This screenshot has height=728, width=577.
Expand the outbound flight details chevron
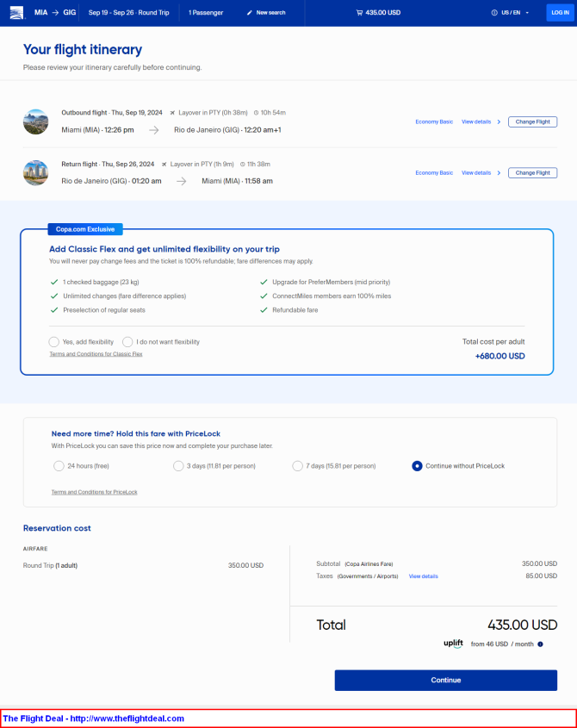499,121
